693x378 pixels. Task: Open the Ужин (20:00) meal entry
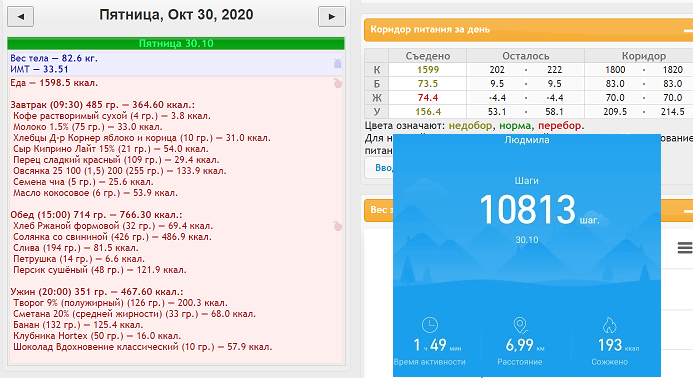(x=97, y=292)
